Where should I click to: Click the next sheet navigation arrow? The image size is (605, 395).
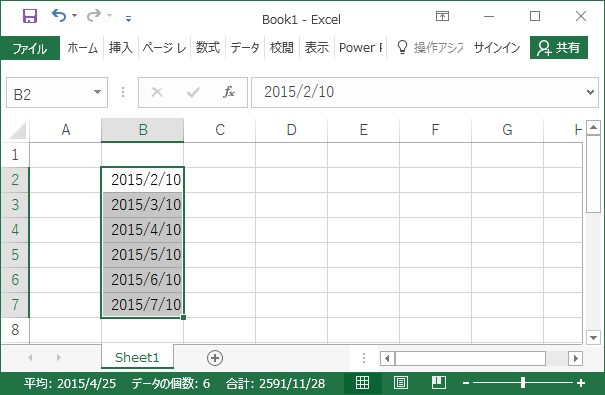[x=59, y=358]
